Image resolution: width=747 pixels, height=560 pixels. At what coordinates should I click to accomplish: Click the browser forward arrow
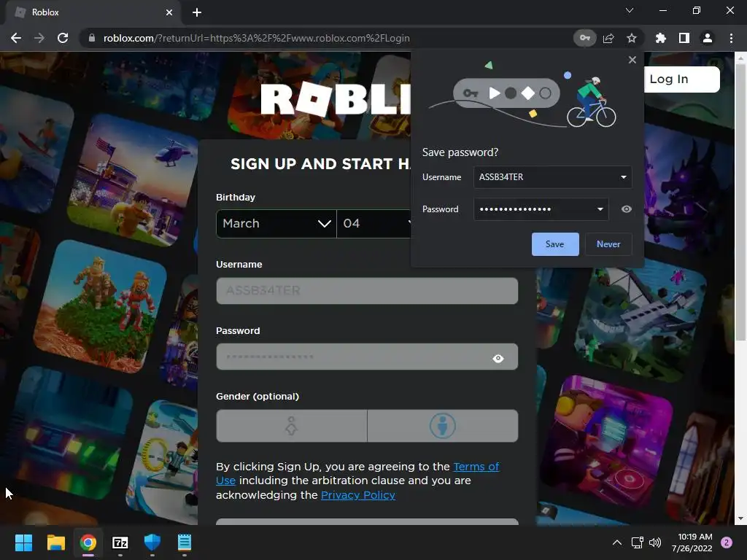pyautogui.click(x=39, y=38)
